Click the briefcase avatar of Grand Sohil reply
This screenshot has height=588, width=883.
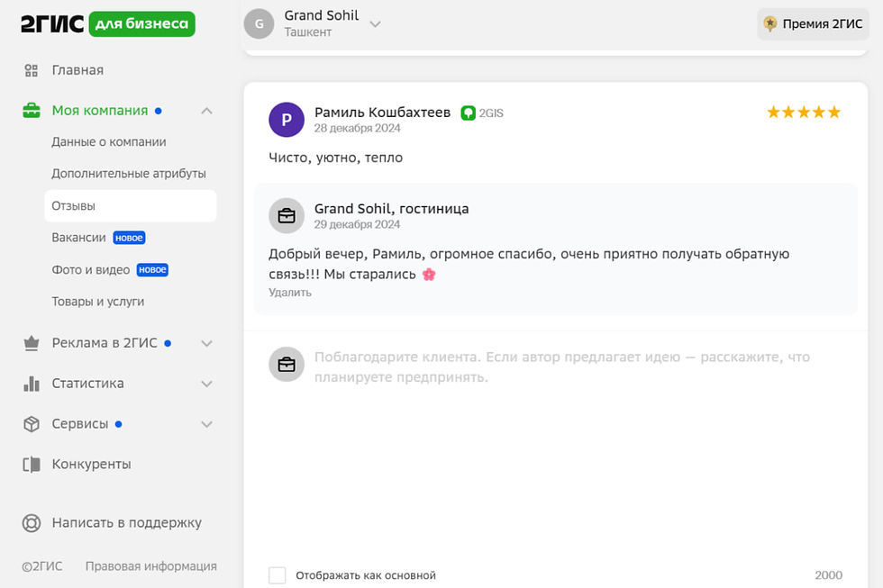[x=287, y=215]
